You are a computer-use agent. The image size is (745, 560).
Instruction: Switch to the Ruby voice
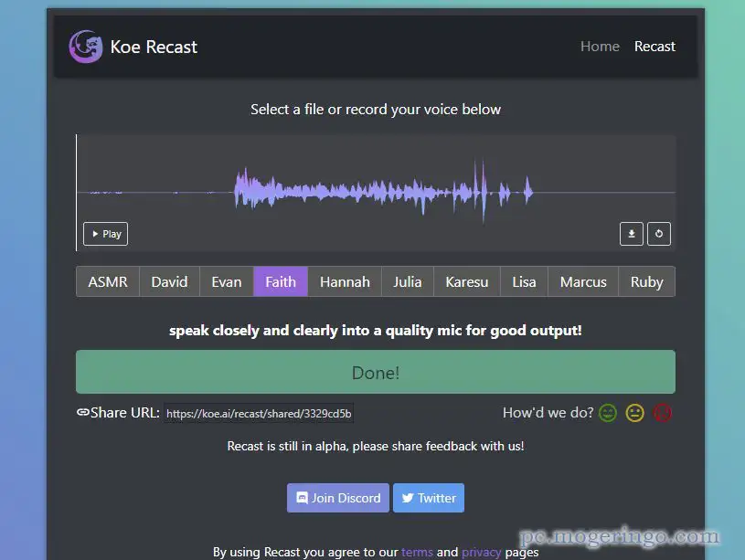tap(646, 281)
